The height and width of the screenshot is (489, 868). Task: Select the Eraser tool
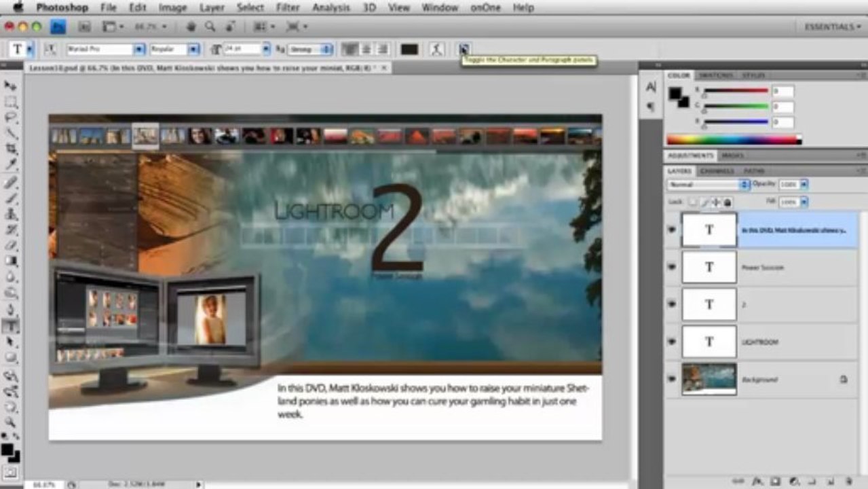pyautogui.click(x=11, y=246)
